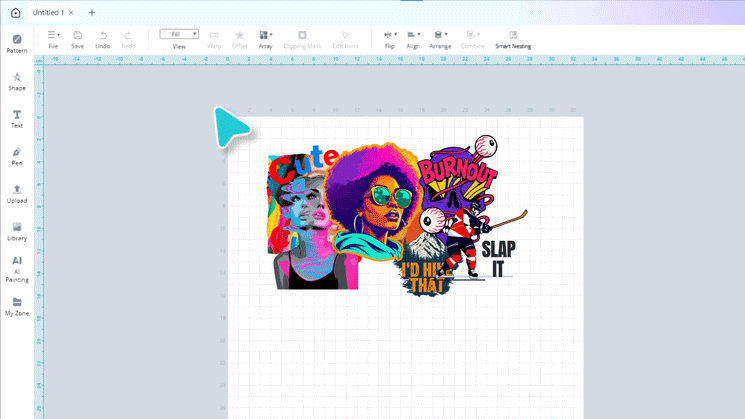This screenshot has width=745, height=419.
Task: Click the Save button
Action: [x=78, y=39]
